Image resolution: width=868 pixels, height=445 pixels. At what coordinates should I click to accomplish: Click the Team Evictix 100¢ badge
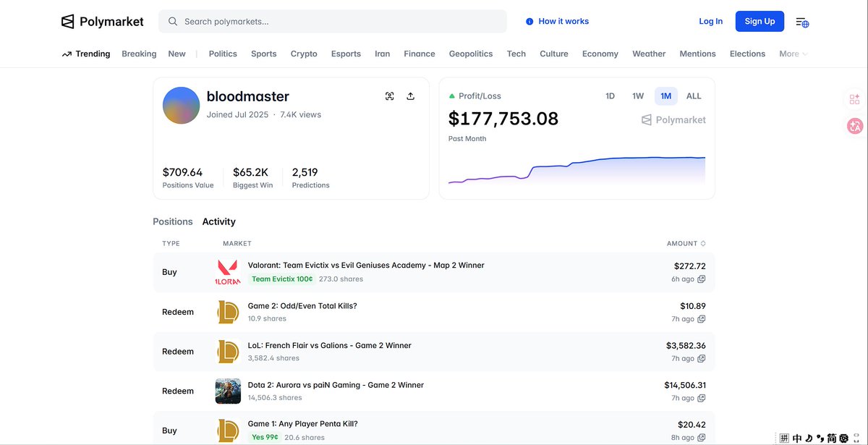coord(282,279)
